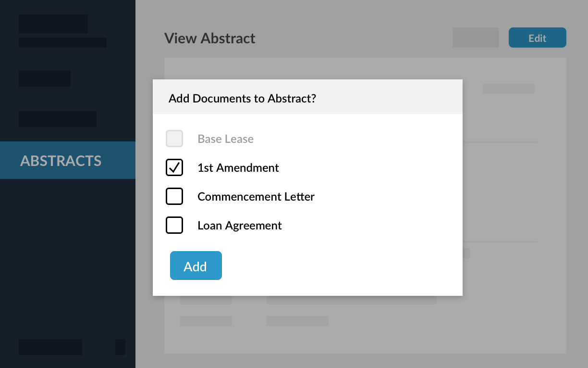Click the "View Abstract" page heading

pyautogui.click(x=209, y=38)
